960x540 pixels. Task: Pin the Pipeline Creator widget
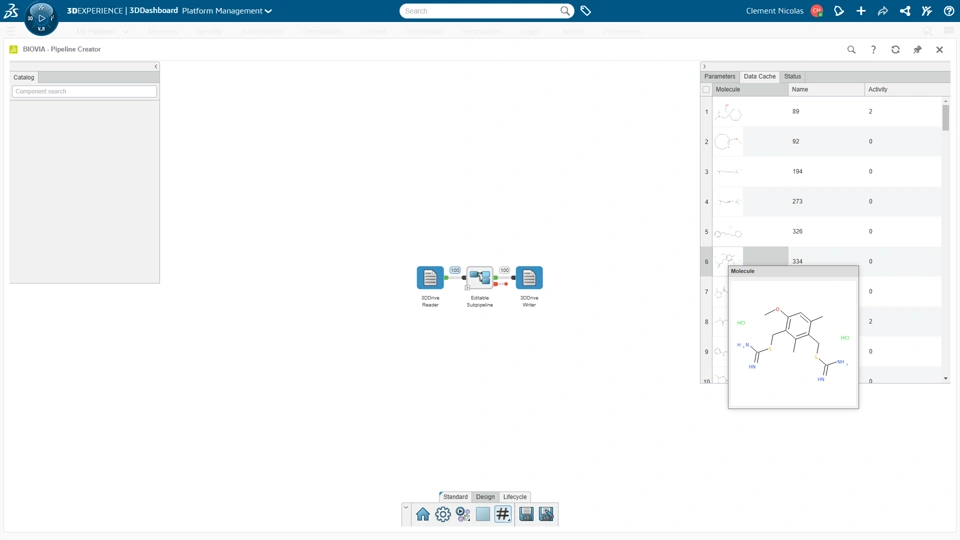[917, 50]
